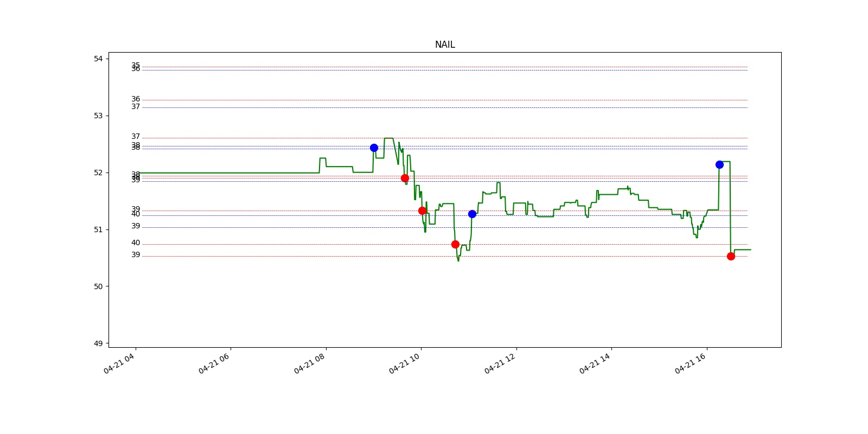Click the upper 40 level label near 51.25
The width and height of the screenshot is (868, 434).
click(x=136, y=214)
